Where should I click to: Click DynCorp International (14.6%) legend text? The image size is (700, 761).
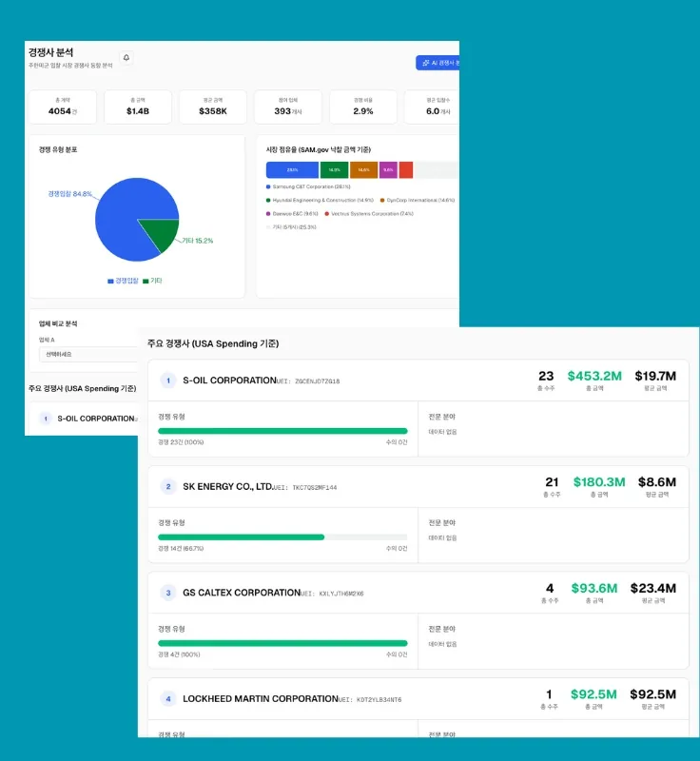(x=420, y=200)
